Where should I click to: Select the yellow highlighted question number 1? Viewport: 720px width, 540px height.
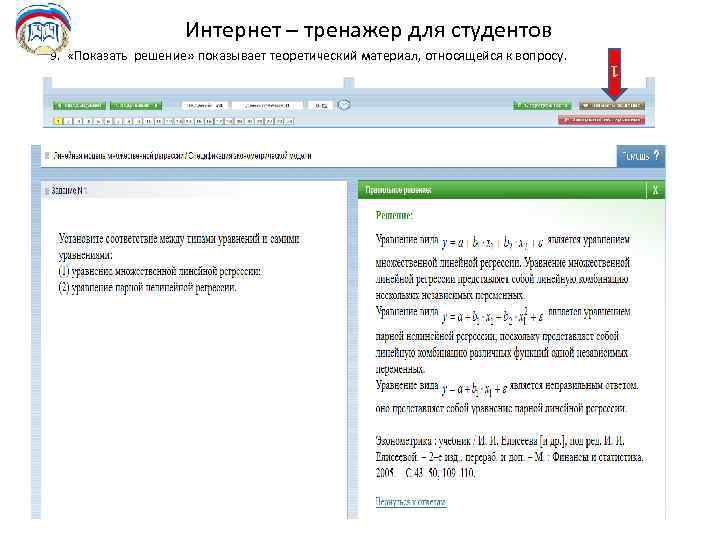point(58,121)
